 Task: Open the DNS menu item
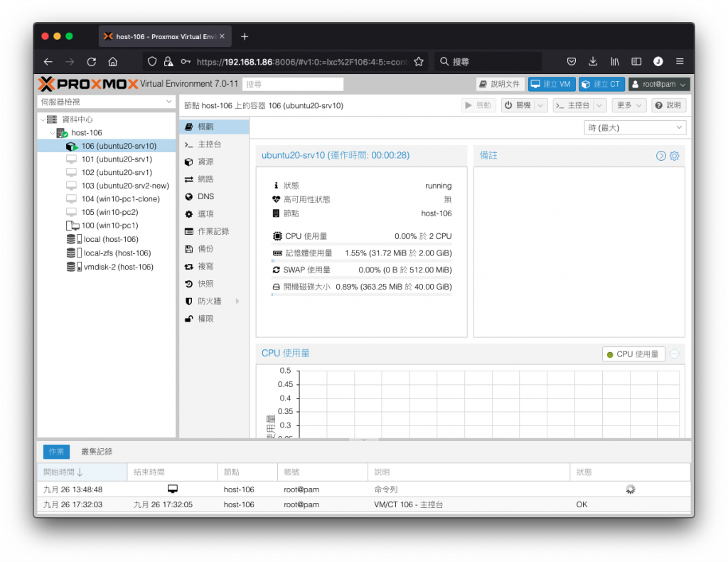click(214, 196)
